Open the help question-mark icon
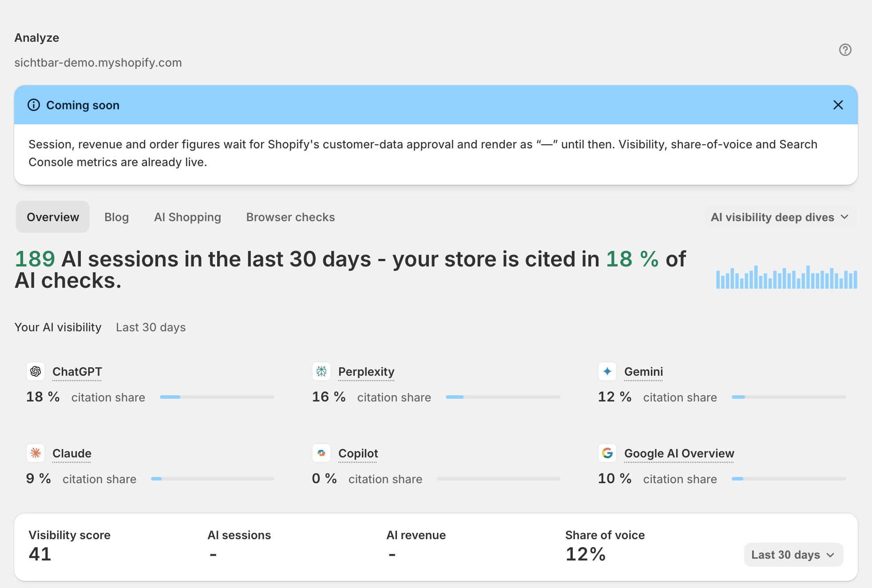 [845, 50]
